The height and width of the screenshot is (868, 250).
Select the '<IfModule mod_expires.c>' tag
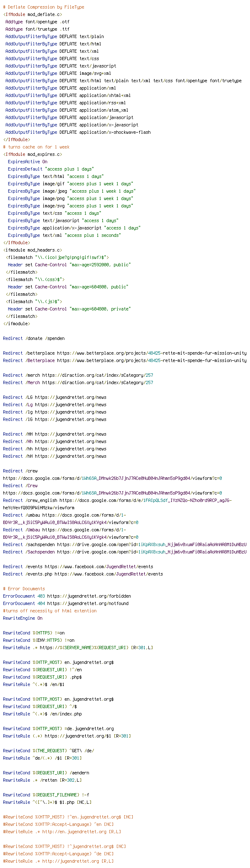32,155
